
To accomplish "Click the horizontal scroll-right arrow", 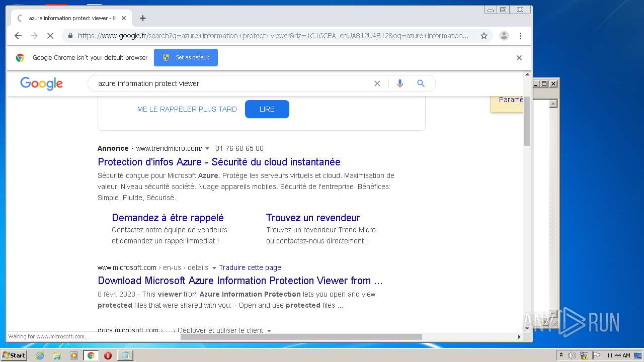I will click(x=519, y=337).
